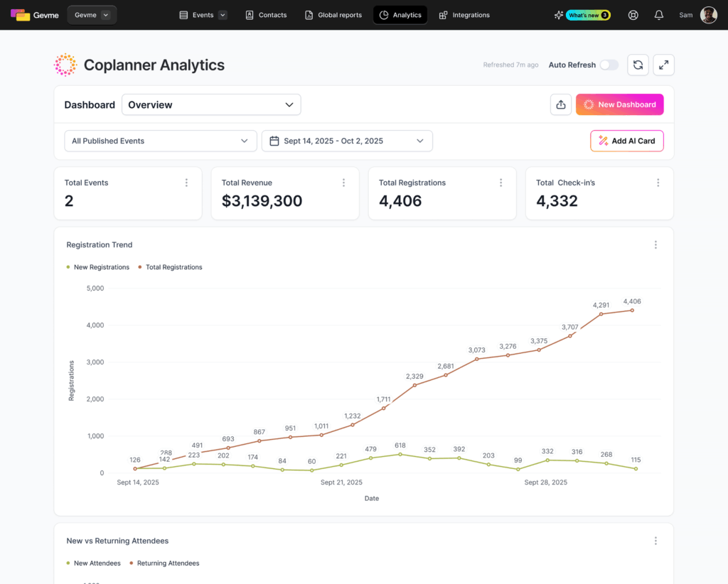Expand the All Published Events filter
The image size is (728, 584).
click(161, 141)
